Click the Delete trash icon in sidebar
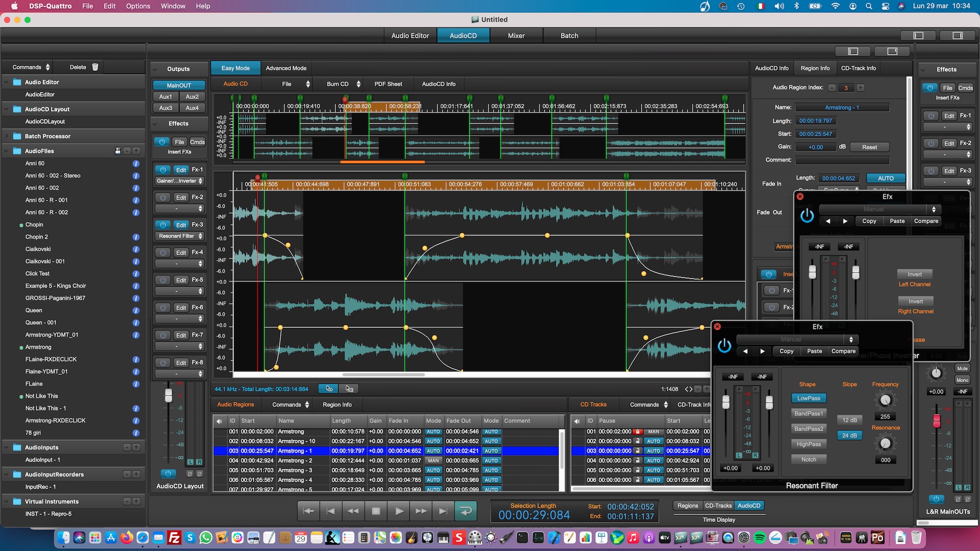 (95, 67)
